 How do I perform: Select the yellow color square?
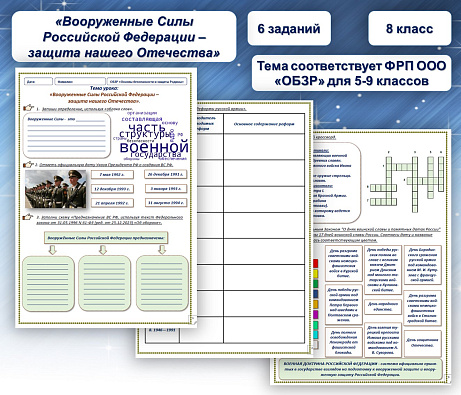315,274
